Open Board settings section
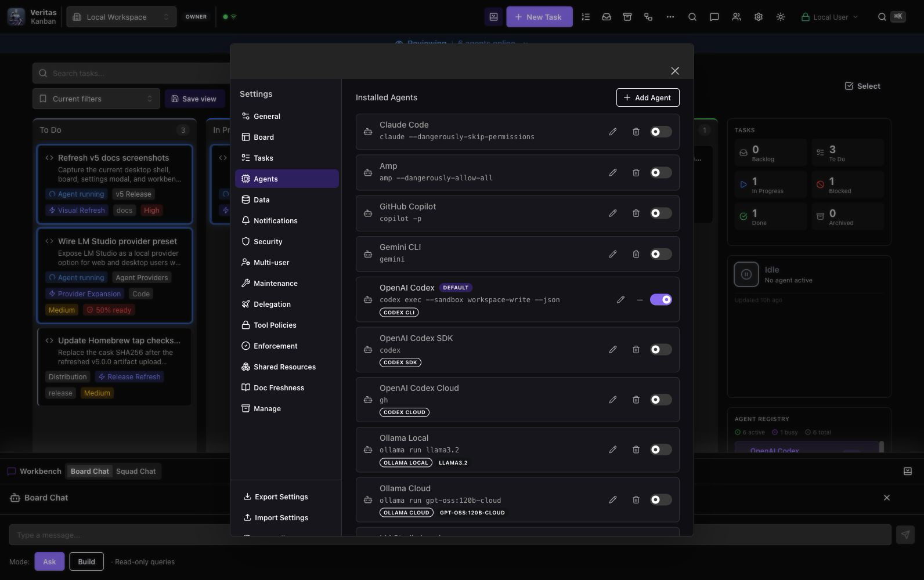The image size is (924, 580). (287, 137)
